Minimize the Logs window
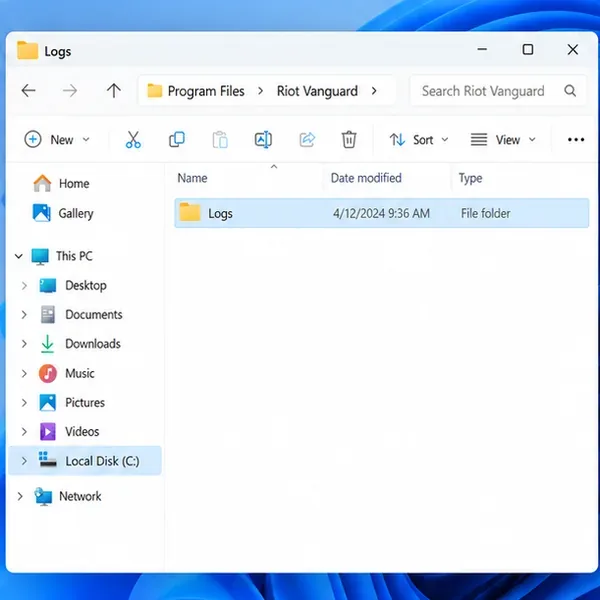This screenshot has height=600, width=600. click(482, 49)
